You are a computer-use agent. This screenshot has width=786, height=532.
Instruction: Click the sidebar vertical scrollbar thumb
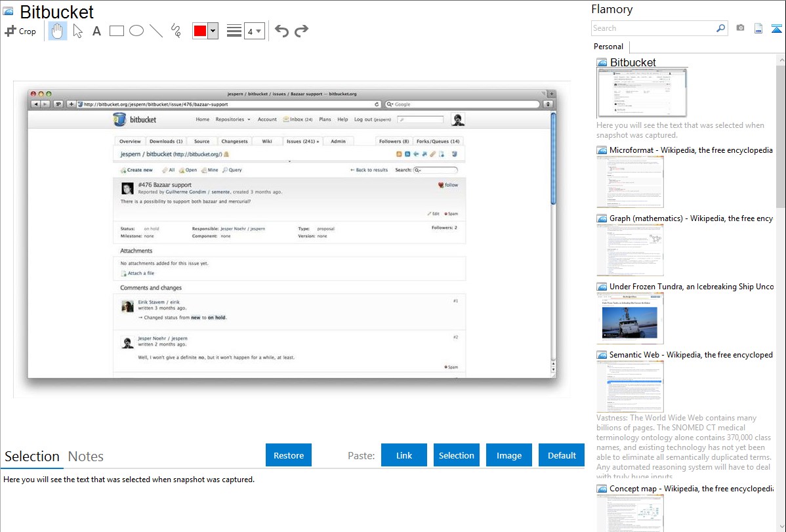pyautogui.click(x=781, y=136)
